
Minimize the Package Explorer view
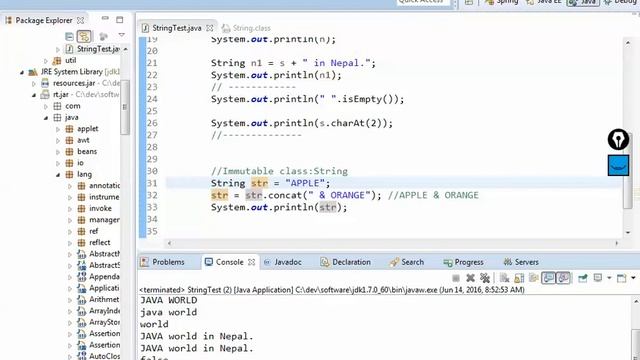coord(105,18)
